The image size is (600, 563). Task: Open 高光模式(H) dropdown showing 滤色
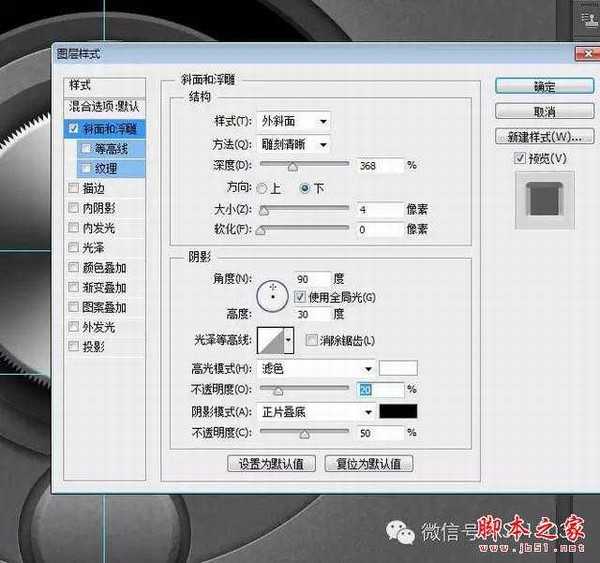316,369
